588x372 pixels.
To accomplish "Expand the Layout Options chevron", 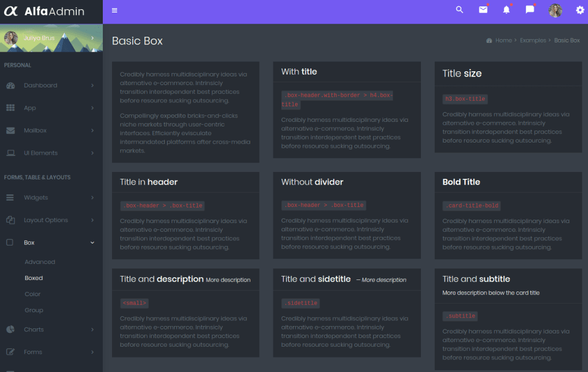I will (x=92, y=220).
